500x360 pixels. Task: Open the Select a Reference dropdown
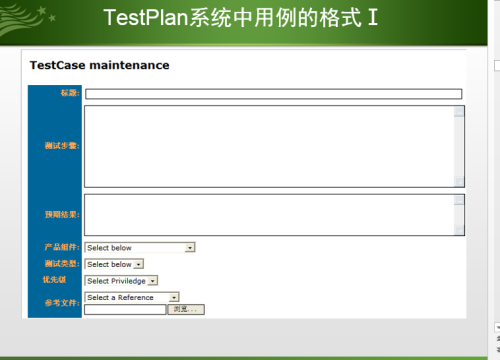tap(132, 297)
